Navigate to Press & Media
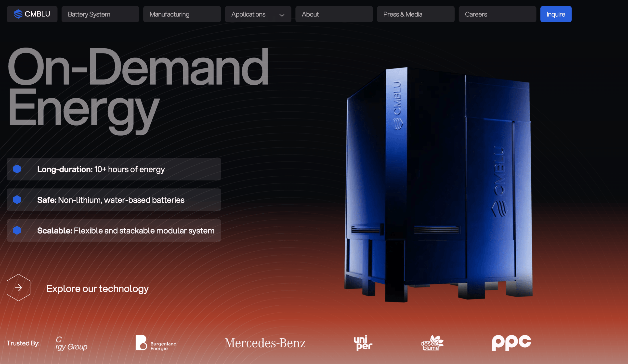The height and width of the screenshot is (364, 628). [416, 14]
